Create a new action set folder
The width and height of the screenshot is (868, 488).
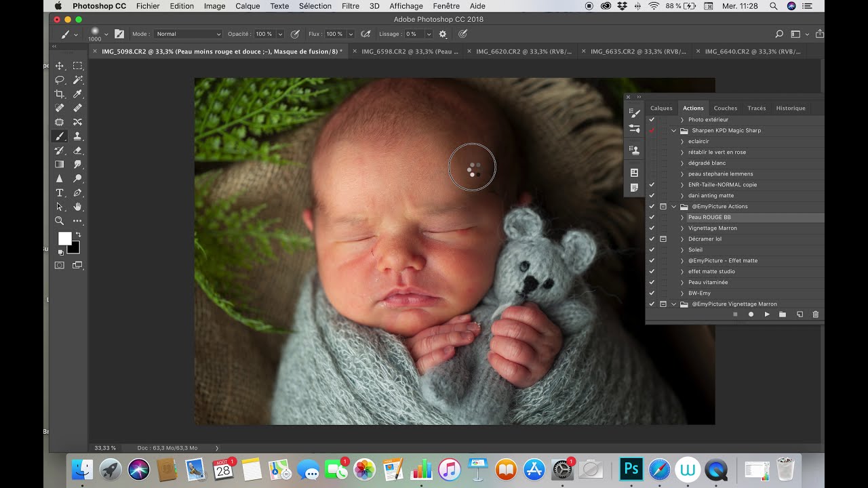point(783,314)
